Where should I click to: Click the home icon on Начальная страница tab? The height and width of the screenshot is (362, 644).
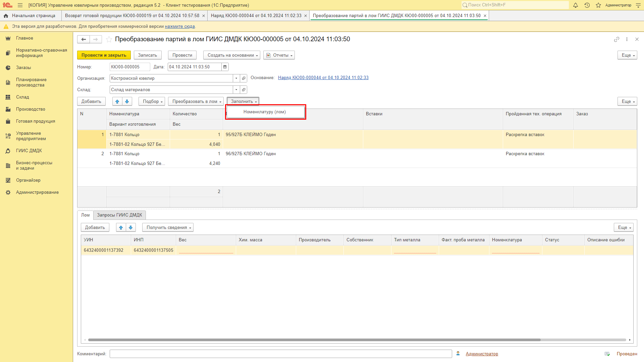point(6,16)
